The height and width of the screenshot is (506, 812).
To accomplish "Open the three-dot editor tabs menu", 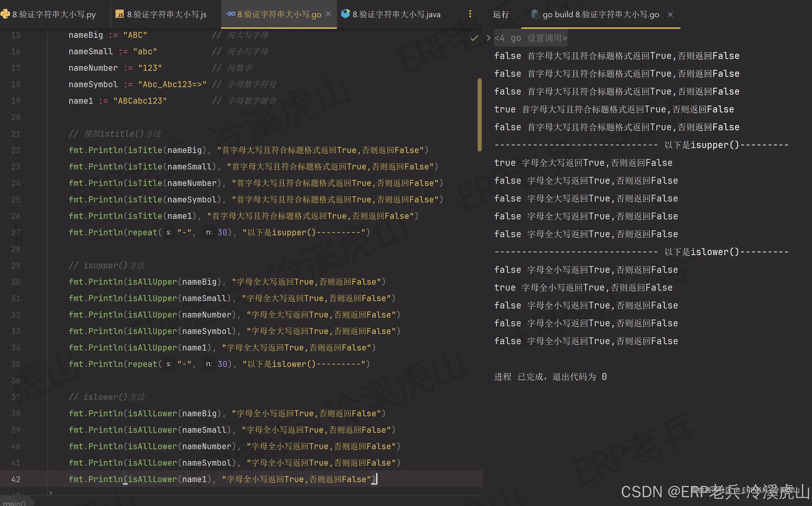I will (x=470, y=14).
